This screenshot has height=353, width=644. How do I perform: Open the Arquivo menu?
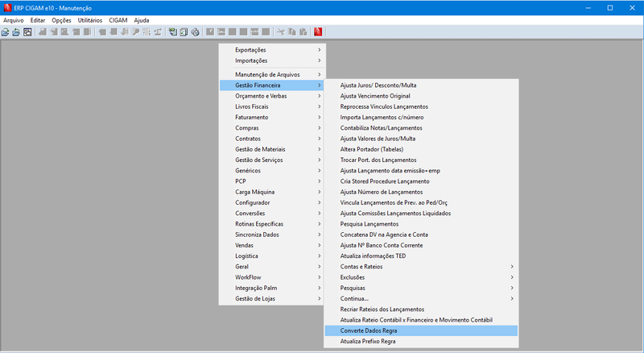point(14,20)
